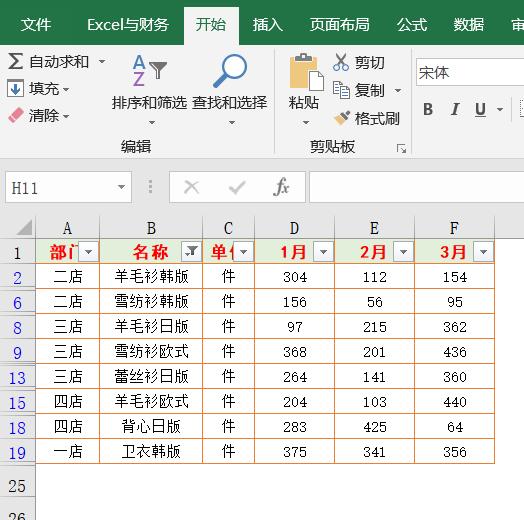This screenshot has width=524, height=520.
Task: Click into the formula bar input
Action: 416,187
